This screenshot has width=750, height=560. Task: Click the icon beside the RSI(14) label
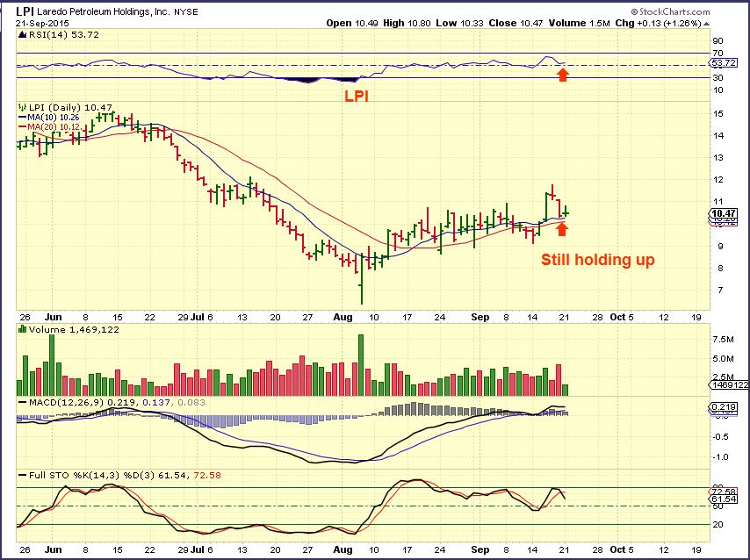tap(22, 34)
